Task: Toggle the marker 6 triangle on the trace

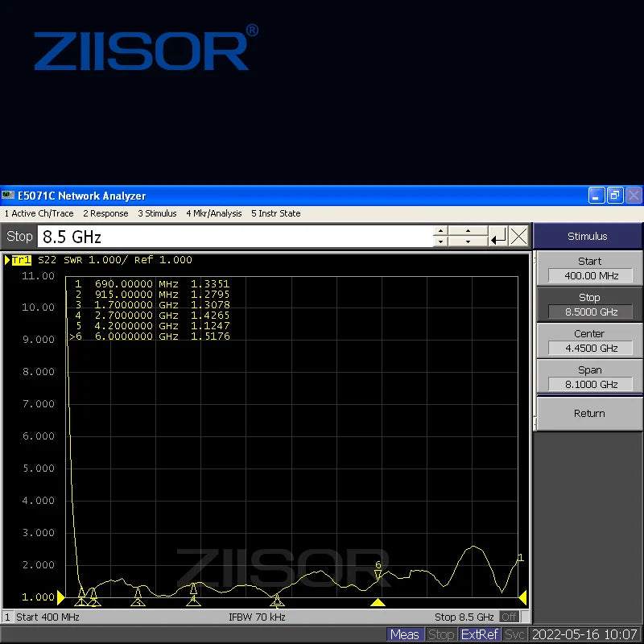Action: tap(377, 572)
